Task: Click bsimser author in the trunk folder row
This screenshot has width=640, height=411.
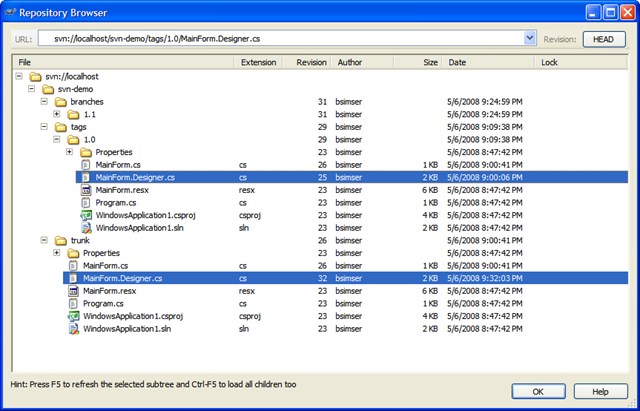Action: [349, 241]
